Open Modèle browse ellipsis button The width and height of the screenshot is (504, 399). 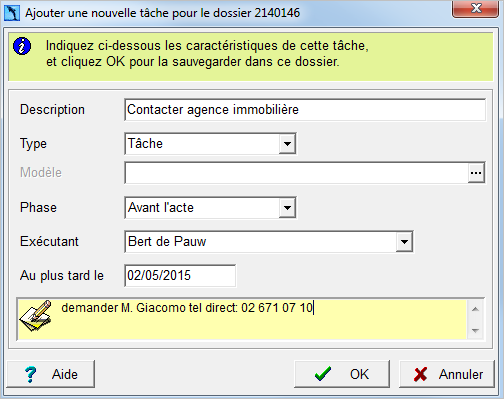476,173
